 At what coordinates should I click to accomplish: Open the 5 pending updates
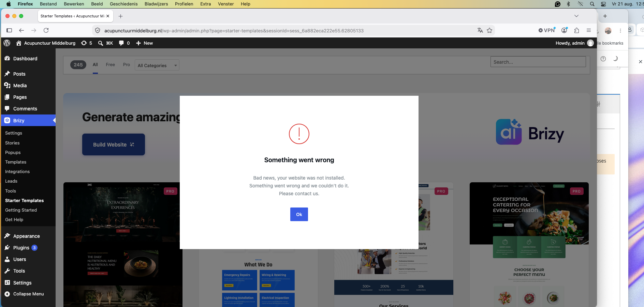87,43
